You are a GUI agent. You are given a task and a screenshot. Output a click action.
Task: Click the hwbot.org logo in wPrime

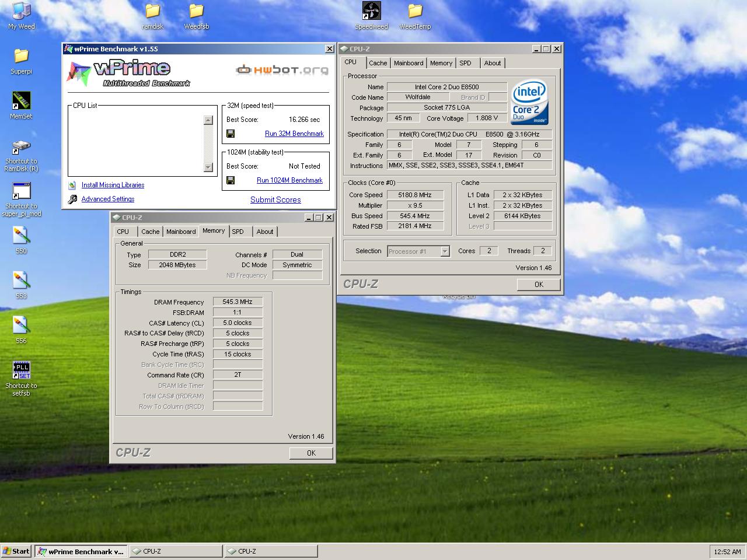click(282, 70)
